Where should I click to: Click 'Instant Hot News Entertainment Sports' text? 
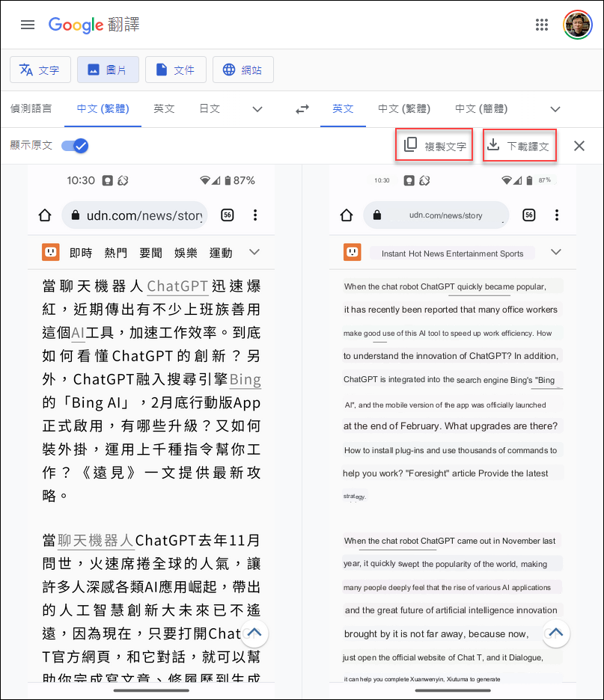click(x=452, y=254)
